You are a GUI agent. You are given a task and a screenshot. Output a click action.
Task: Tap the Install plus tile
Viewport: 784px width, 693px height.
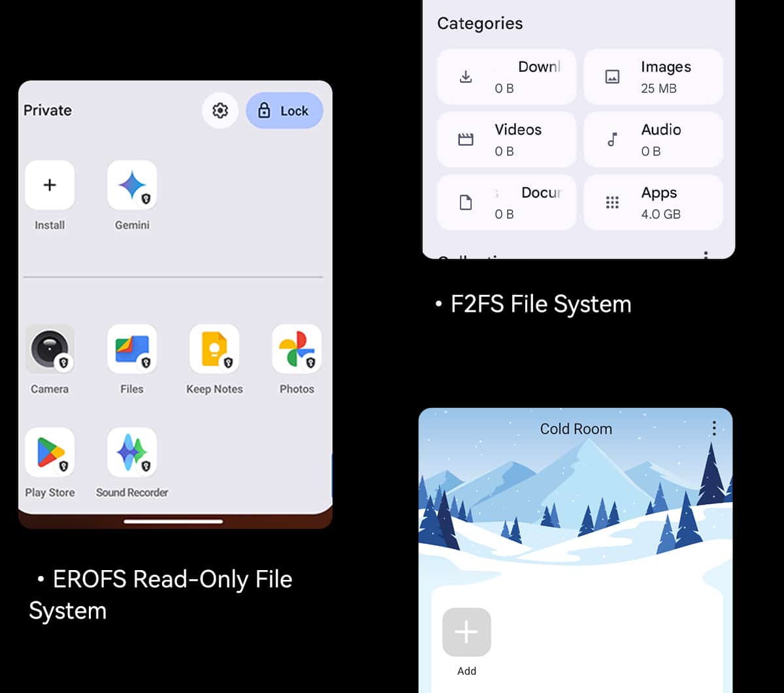[x=50, y=185]
